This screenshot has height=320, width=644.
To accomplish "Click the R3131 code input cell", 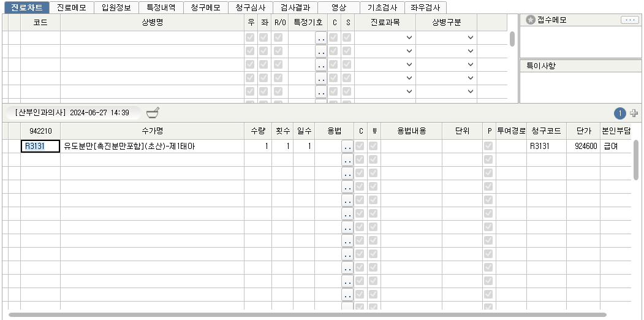I will pos(40,147).
